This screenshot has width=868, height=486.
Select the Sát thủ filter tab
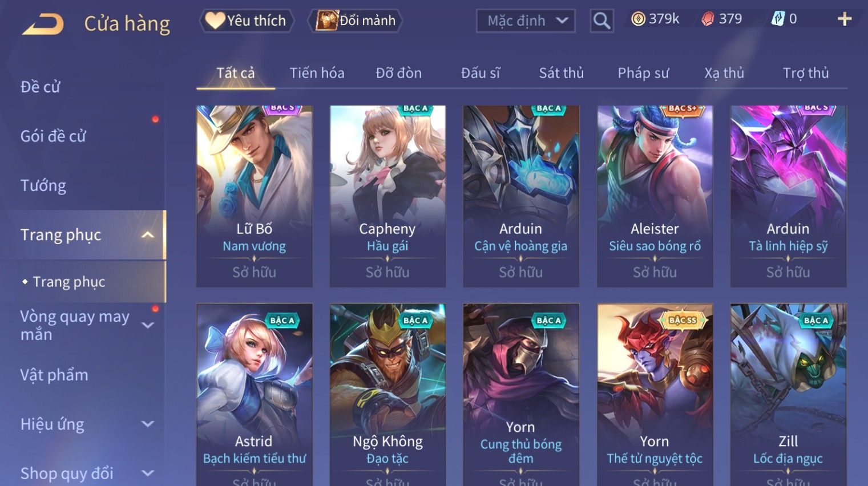click(x=562, y=73)
